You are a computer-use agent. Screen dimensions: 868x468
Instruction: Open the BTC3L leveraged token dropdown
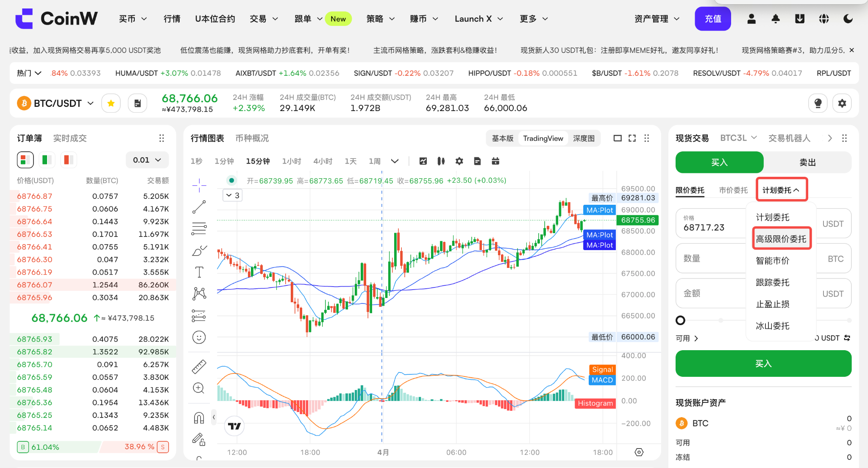(x=738, y=138)
